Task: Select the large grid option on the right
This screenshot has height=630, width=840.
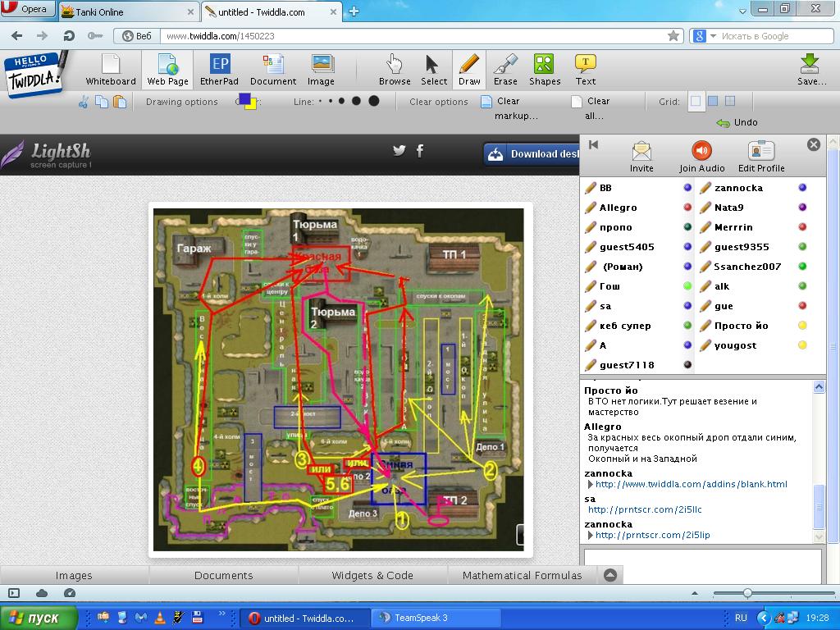Action: (x=730, y=101)
